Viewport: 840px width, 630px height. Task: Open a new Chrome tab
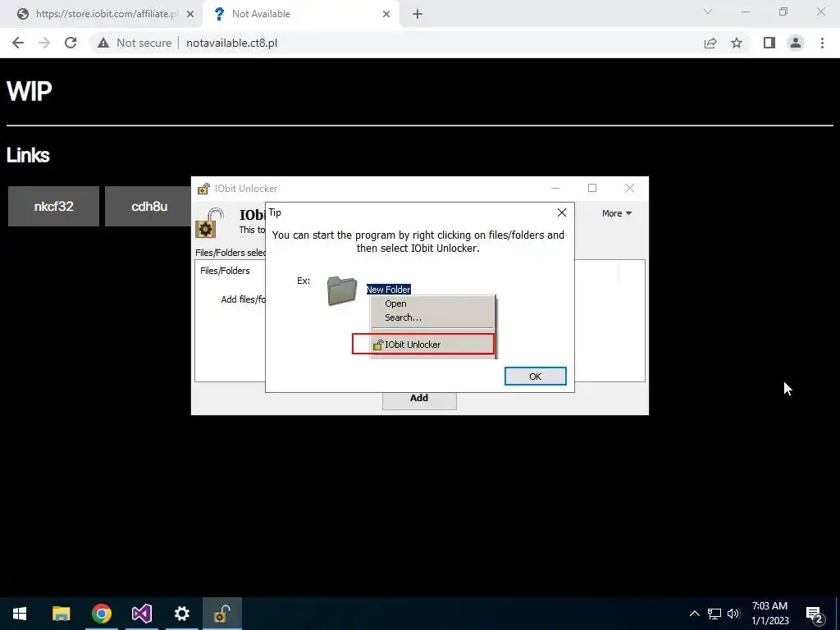[x=418, y=15]
